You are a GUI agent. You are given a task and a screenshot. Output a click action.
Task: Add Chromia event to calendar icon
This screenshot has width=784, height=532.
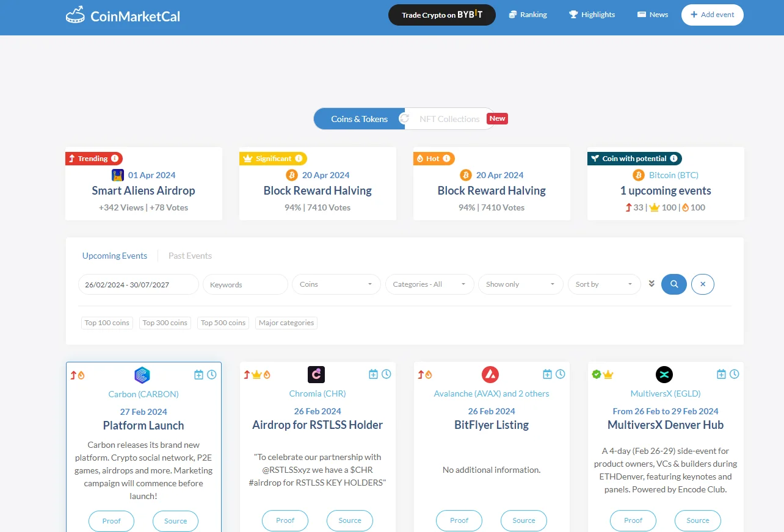pos(373,374)
